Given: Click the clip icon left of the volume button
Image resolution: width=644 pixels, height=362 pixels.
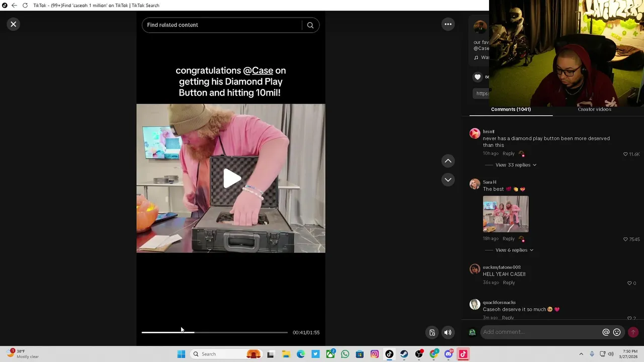Looking at the screenshot, I should (x=432, y=332).
